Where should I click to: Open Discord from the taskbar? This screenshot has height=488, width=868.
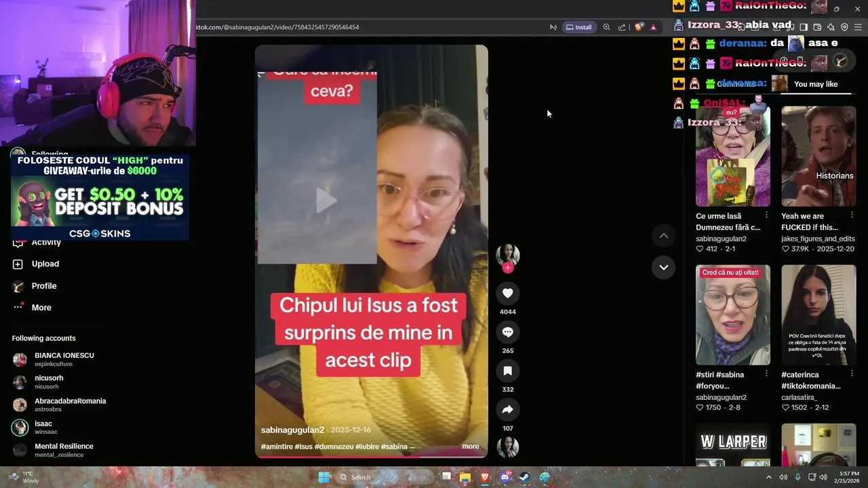[x=505, y=477]
